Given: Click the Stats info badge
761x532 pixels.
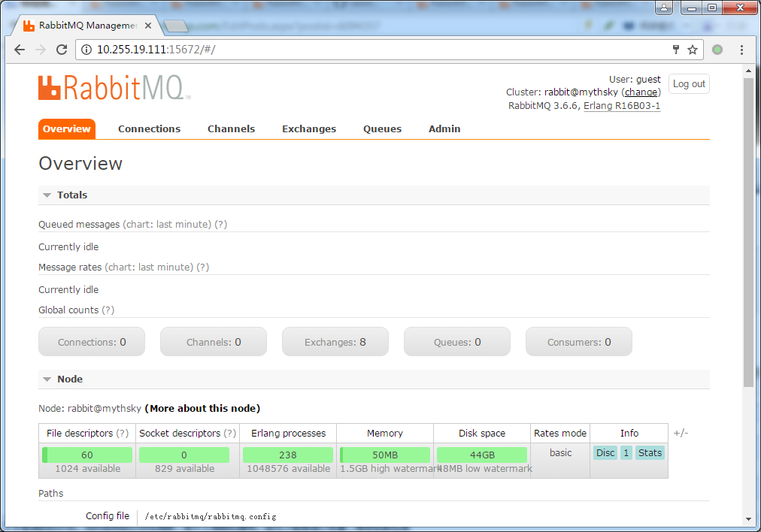Looking at the screenshot, I should point(650,453).
